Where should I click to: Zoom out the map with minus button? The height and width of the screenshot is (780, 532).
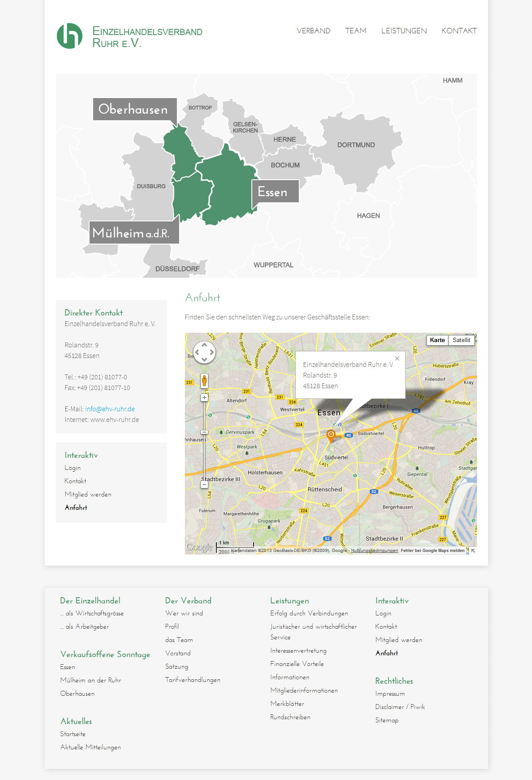coord(204,485)
